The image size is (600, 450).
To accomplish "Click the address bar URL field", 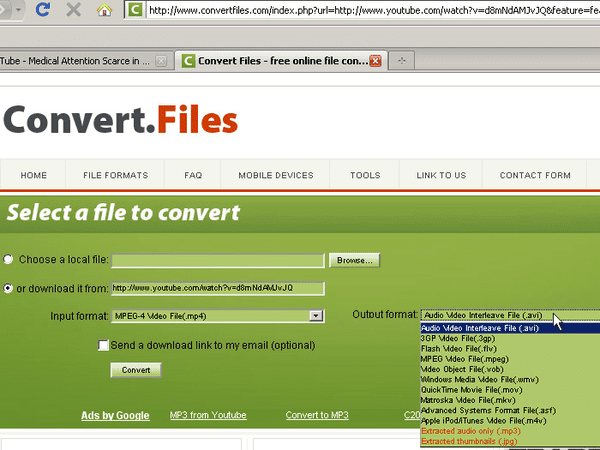I will pyautogui.click(x=373, y=10).
